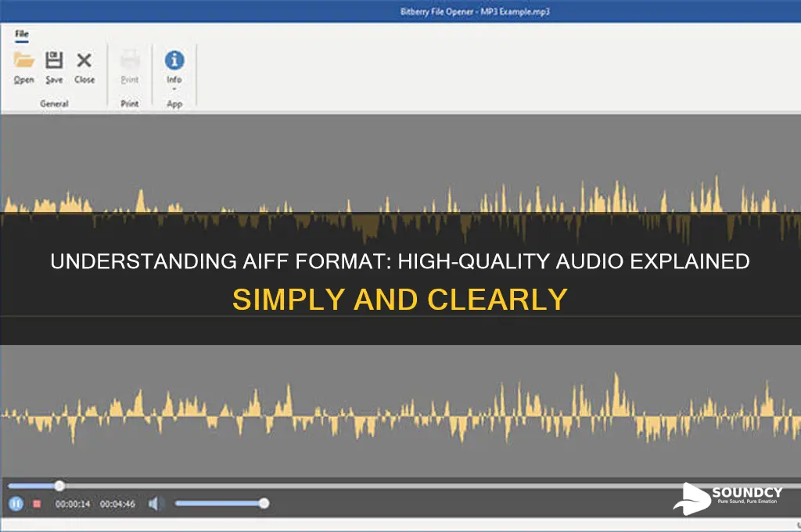801x532 pixels.
Task: Click the playback seek bar handle
Action: (x=59, y=486)
